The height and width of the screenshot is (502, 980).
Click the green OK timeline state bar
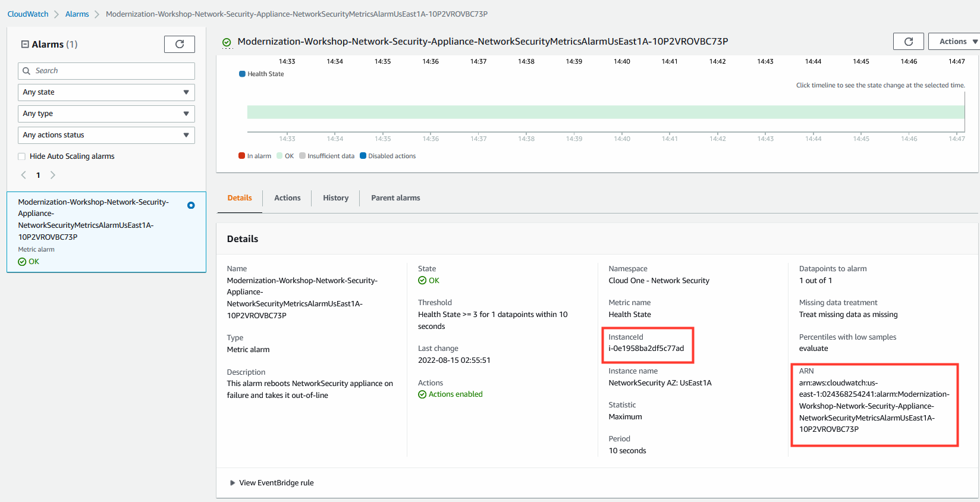tap(605, 112)
